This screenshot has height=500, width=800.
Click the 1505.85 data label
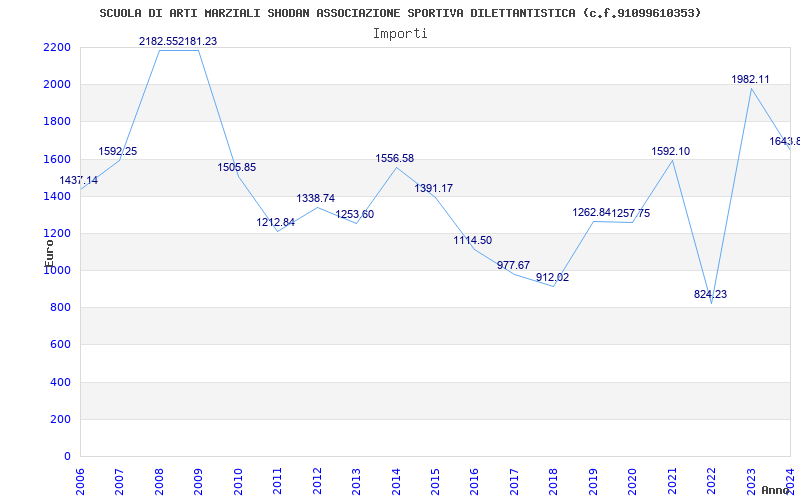pyautogui.click(x=237, y=167)
